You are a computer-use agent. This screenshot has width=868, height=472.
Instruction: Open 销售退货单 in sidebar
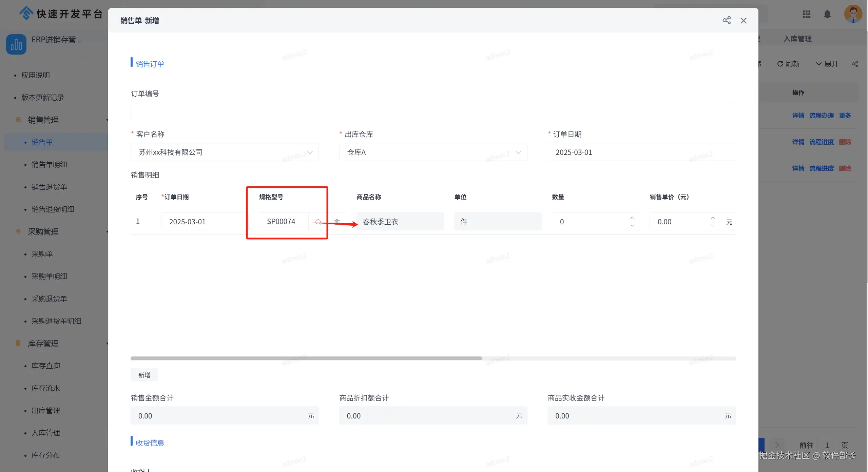[49, 187]
